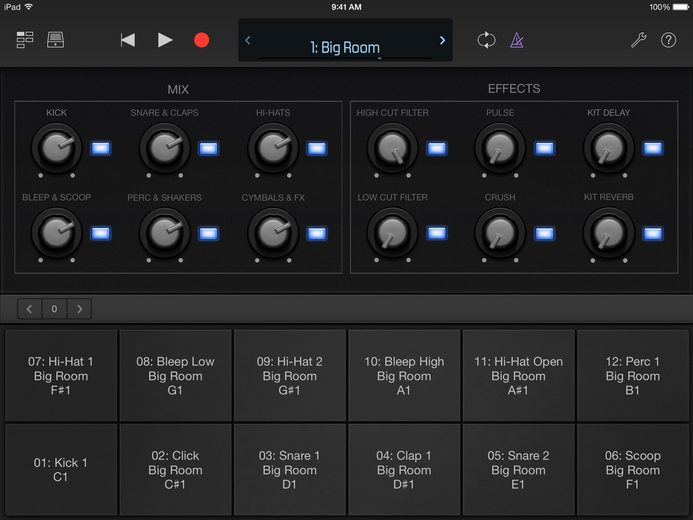The image size is (693, 520).
Task: Click the Crush effect knob
Action: [x=500, y=233]
